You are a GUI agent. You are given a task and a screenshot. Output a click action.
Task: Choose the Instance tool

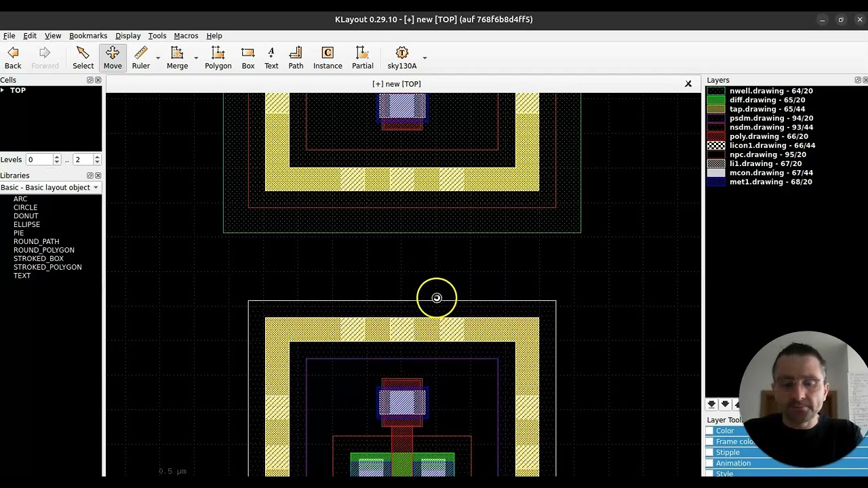click(x=328, y=58)
